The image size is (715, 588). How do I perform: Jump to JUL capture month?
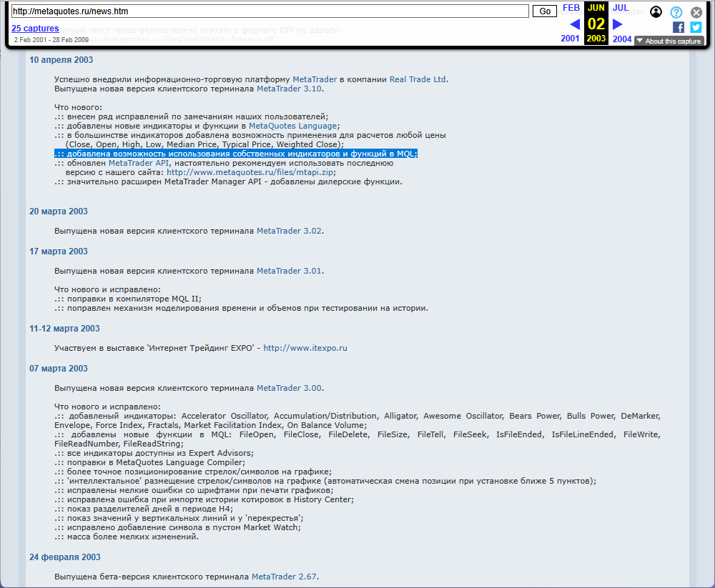[x=621, y=8]
